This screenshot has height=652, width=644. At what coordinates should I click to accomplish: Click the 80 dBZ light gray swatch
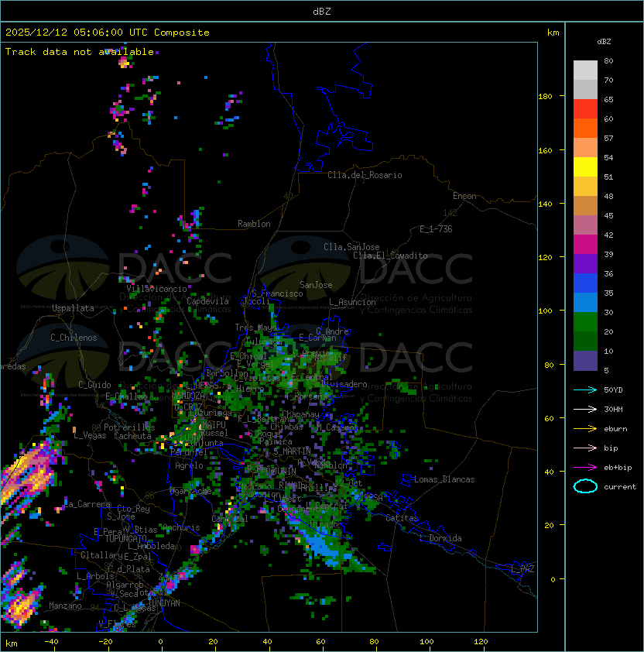585,70
